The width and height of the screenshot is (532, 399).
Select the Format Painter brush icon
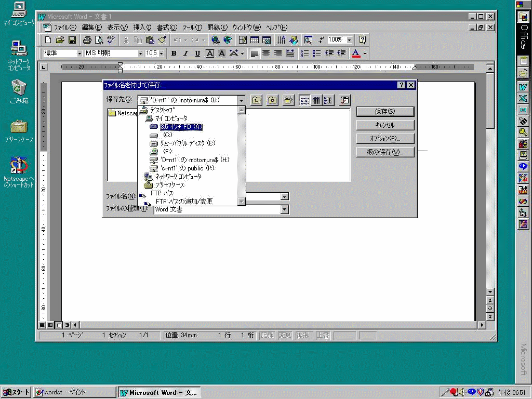click(162, 40)
